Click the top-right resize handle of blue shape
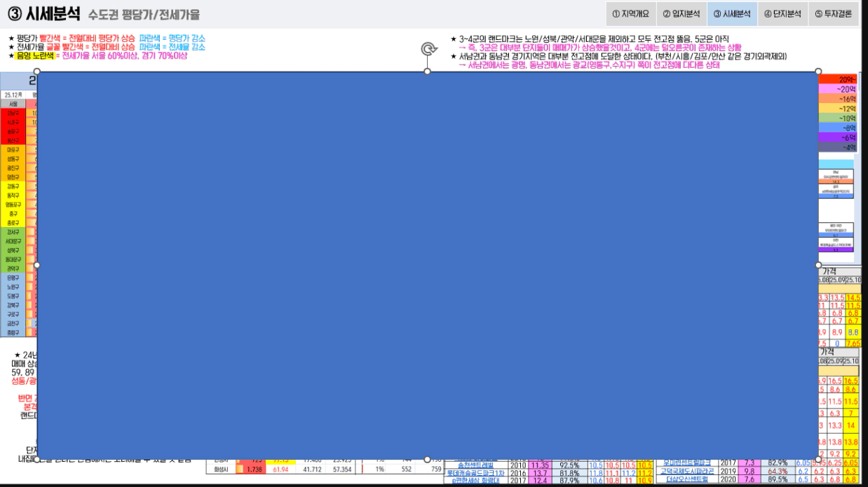Viewport: 868px width, 487px height. coord(818,71)
